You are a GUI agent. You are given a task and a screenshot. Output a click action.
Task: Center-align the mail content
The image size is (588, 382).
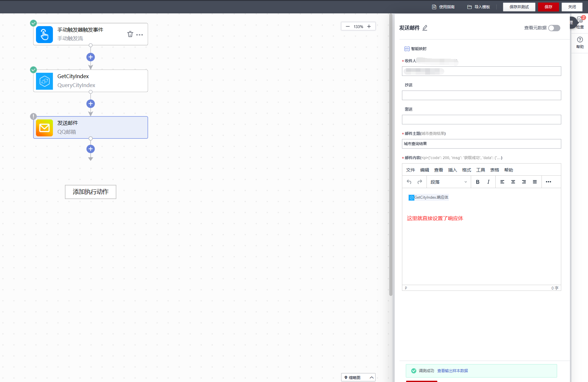click(513, 182)
